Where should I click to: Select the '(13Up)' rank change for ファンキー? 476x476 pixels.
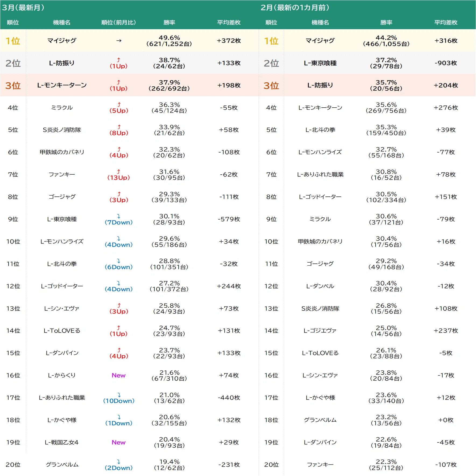coord(119,175)
